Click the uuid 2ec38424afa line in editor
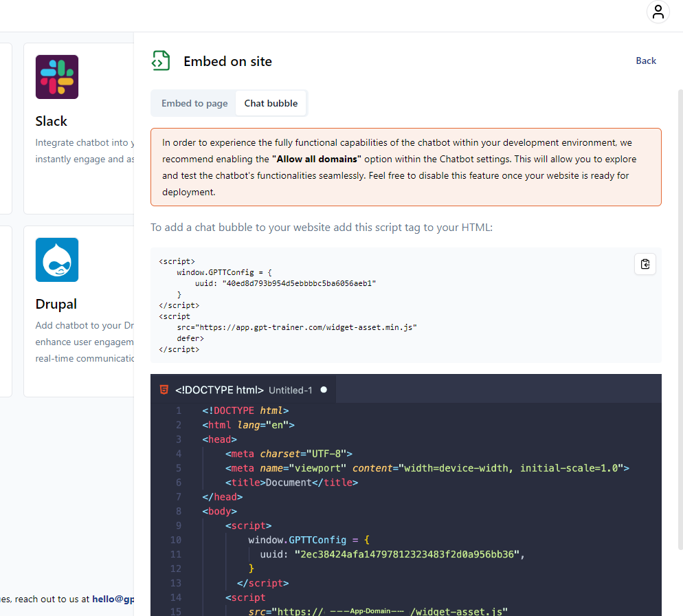This screenshot has width=683, height=616. tap(392, 555)
